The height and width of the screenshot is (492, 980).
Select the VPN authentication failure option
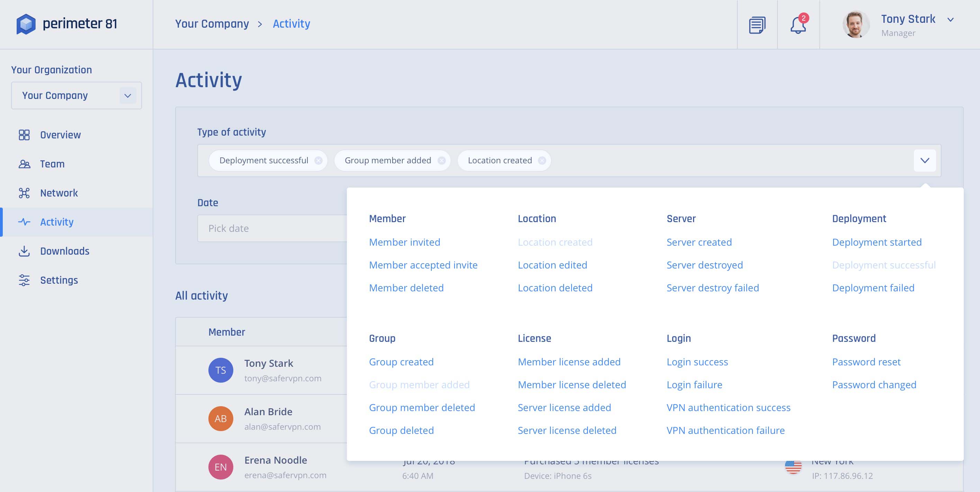725,430
